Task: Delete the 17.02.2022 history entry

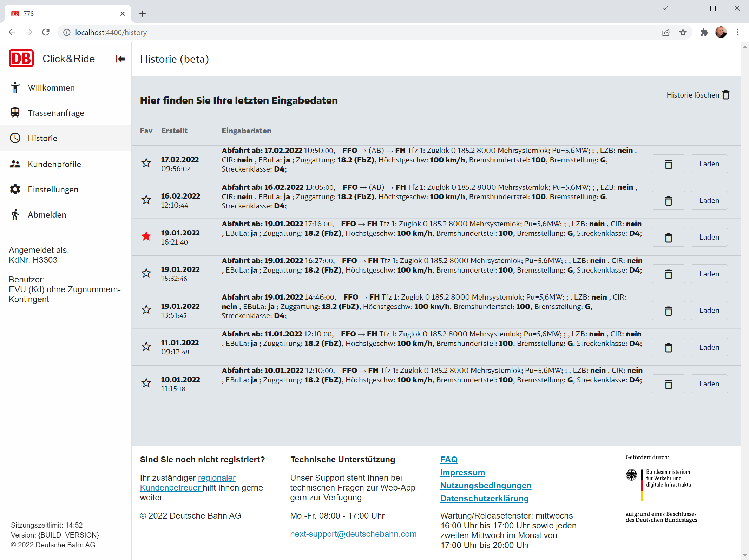Action: pyautogui.click(x=668, y=164)
